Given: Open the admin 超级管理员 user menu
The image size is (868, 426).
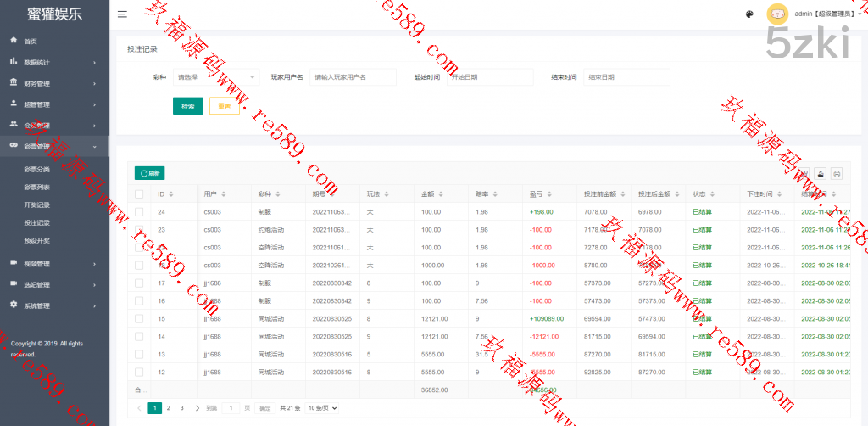Looking at the screenshot, I should pos(829,14).
